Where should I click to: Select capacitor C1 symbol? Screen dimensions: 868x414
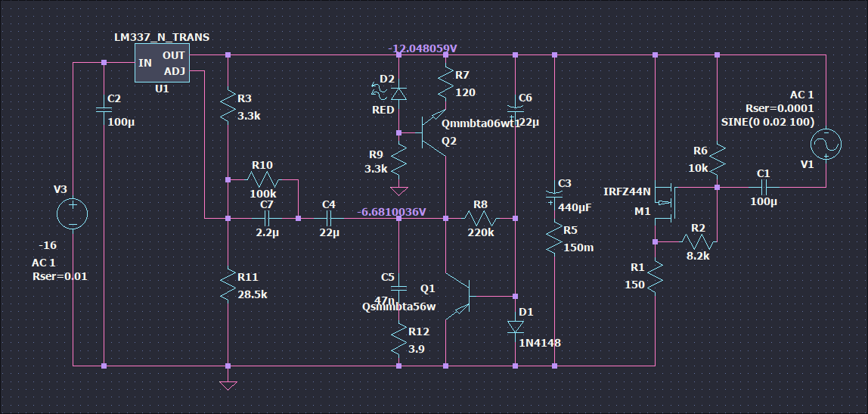click(764, 188)
